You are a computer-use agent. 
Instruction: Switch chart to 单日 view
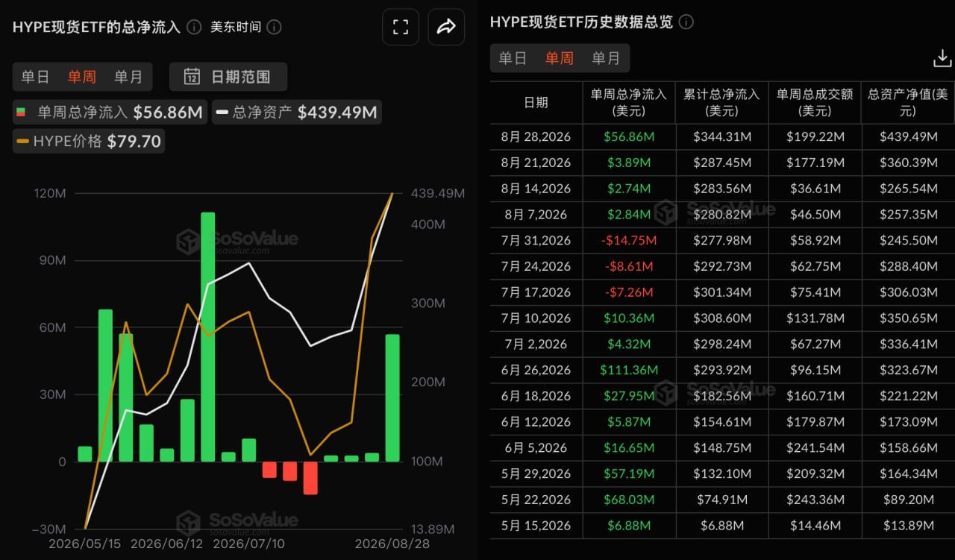point(35,77)
